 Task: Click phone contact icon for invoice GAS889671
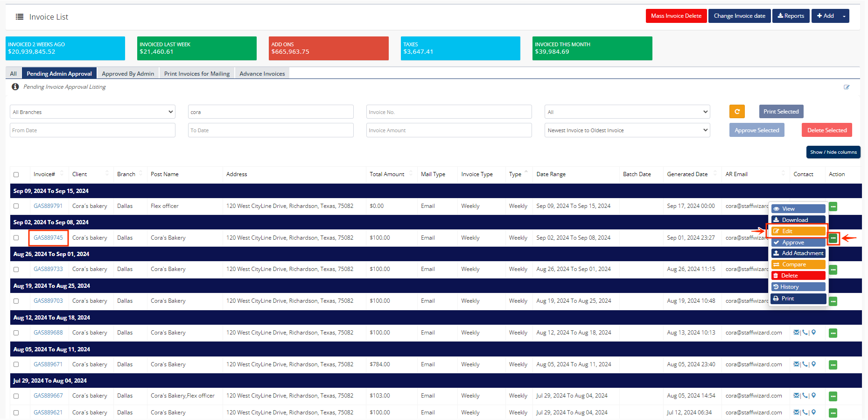click(805, 364)
